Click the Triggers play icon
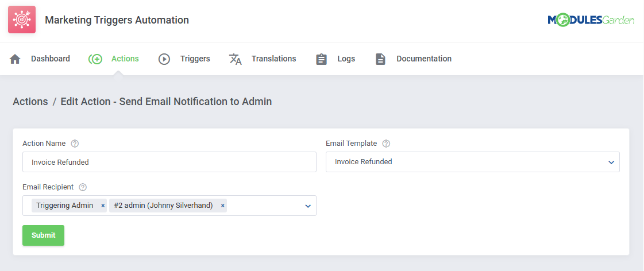 [164, 59]
